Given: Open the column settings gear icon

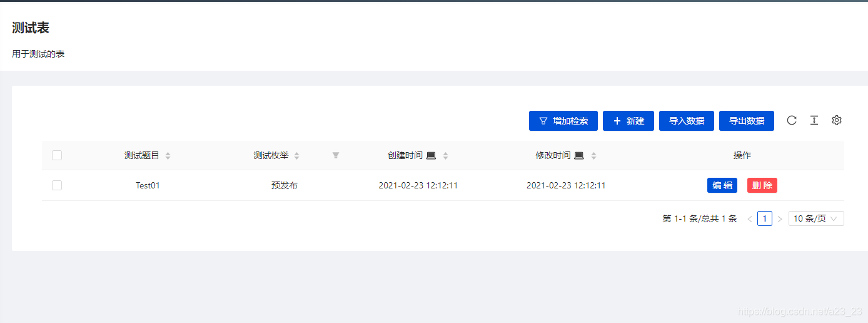Looking at the screenshot, I should click(x=837, y=120).
